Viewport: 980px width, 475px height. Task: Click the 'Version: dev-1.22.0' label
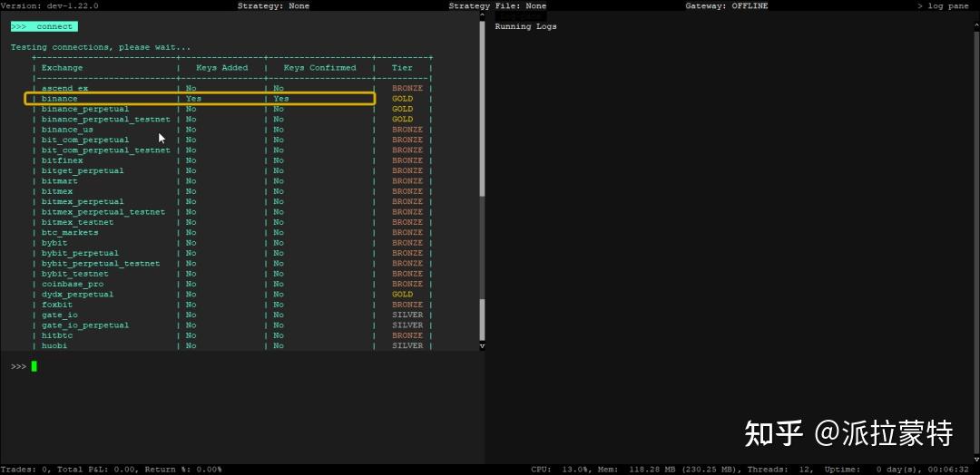click(x=49, y=5)
